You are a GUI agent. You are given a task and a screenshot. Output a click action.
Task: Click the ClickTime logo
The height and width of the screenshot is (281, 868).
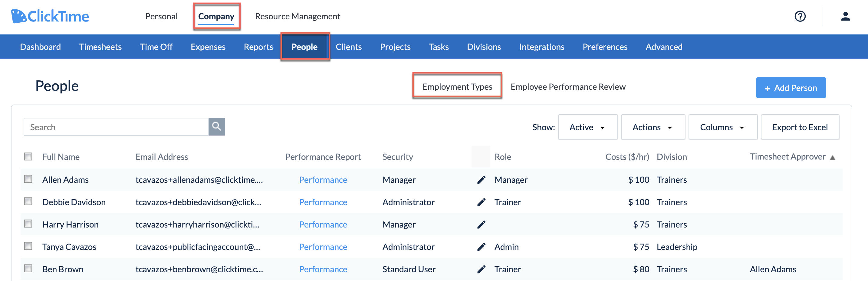click(50, 16)
